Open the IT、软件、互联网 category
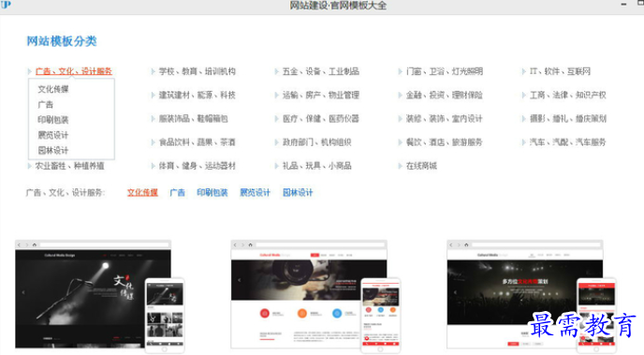Image resolution: width=644 pixels, height=355 pixels. (x=560, y=71)
